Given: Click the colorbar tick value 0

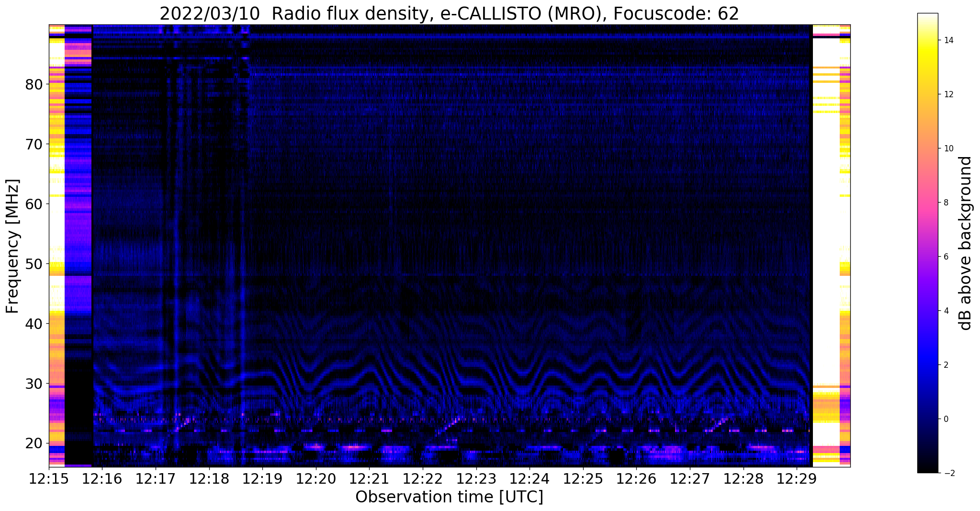Looking at the screenshot, I should tap(946, 419).
